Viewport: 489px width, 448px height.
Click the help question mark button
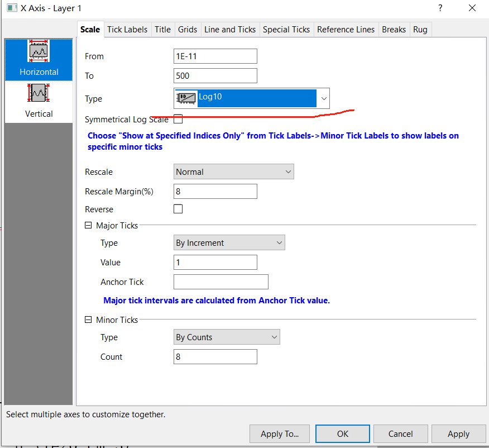(x=440, y=8)
